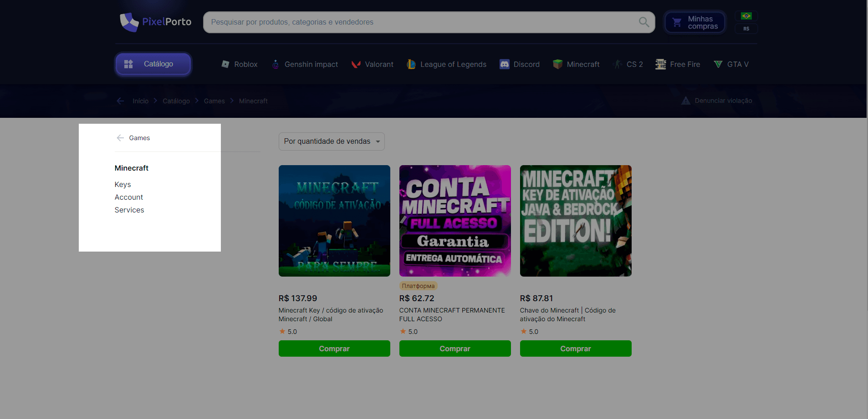Screen dimensions: 868x419
Task: Expand the Por quantidade de vendas sort dropdown
Action: click(x=332, y=141)
